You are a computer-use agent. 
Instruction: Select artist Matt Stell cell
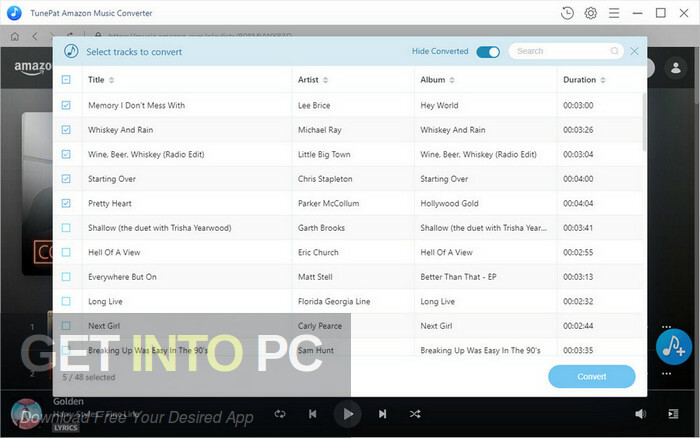click(315, 277)
